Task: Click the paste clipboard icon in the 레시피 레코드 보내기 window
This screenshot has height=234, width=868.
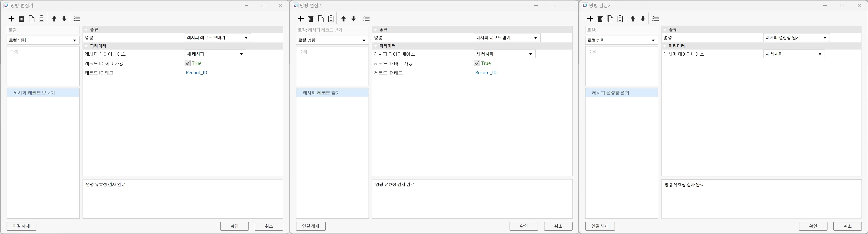Action: (x=42, y=19)
